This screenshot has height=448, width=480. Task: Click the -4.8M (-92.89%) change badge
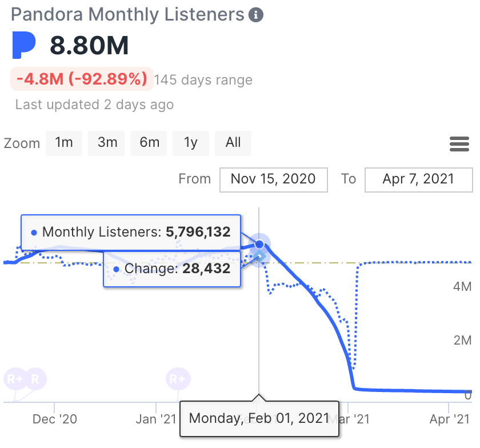click(x=82, y=79)
